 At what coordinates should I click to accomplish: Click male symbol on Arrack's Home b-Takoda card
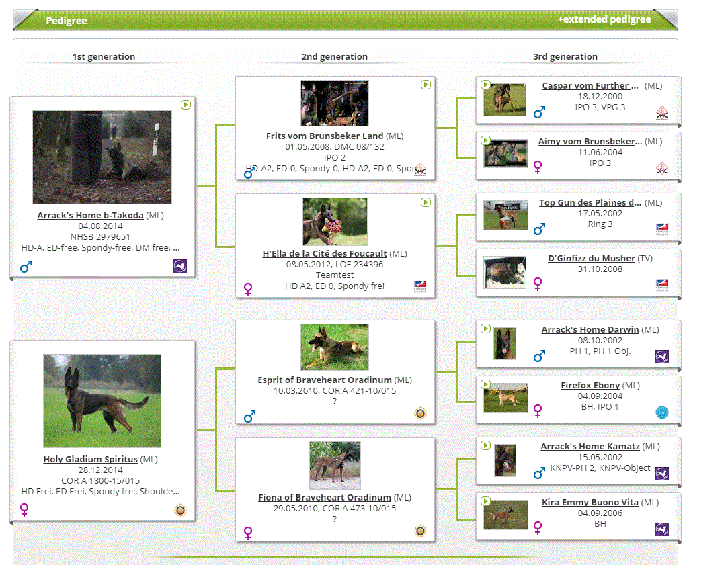(26, 267)
